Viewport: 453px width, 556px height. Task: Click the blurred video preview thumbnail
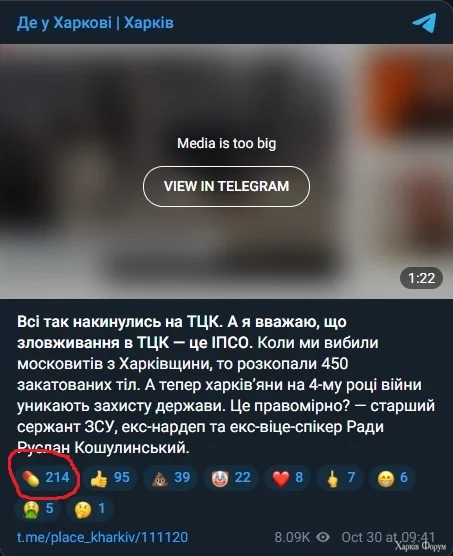[226, 171]
